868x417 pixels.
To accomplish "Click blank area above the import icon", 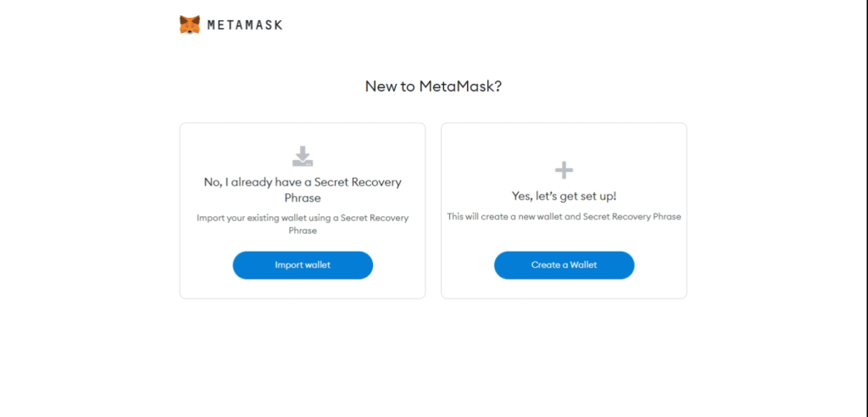I will (x=303, y=134).
